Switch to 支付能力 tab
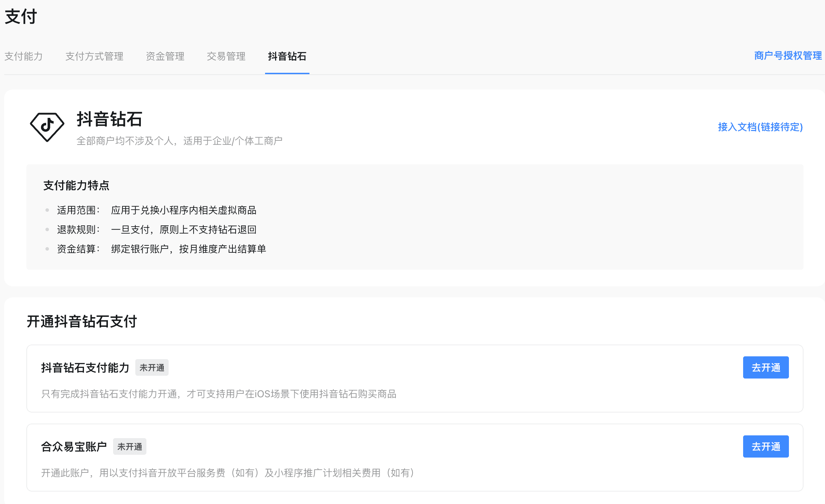Viewport: 825px width, 504px height. [x=23, y=56]
